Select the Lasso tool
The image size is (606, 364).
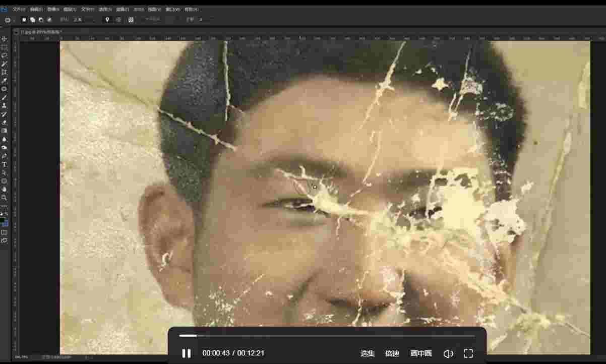pos(4,55)
